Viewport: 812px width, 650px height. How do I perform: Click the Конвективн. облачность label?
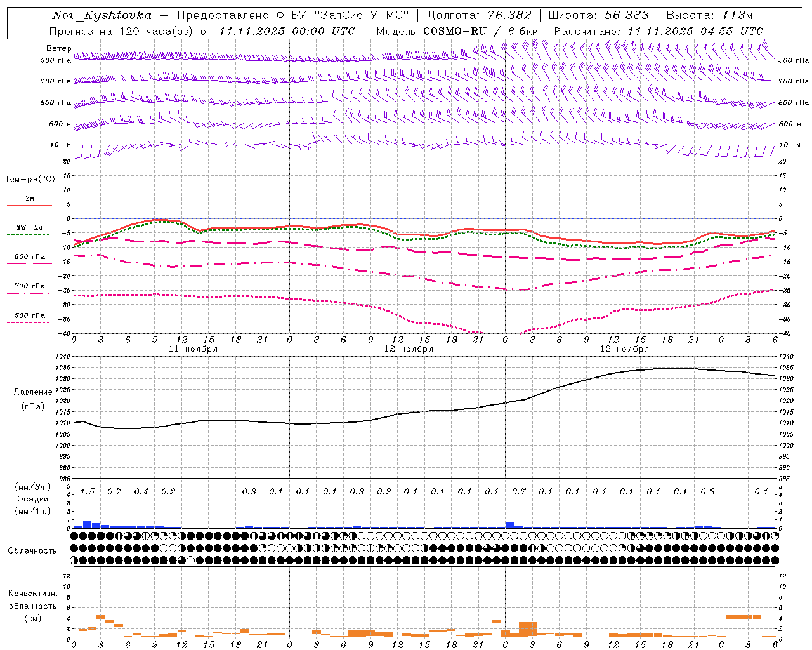tap(32, 600)
